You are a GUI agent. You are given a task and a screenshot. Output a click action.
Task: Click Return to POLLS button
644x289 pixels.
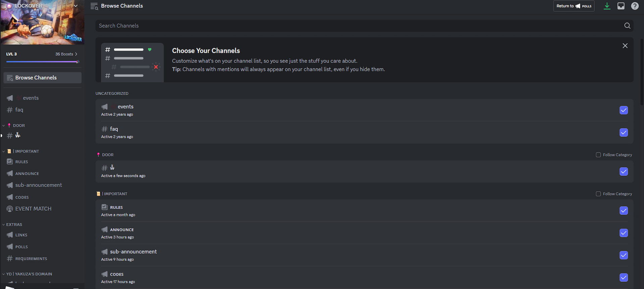tap(574, 6)
